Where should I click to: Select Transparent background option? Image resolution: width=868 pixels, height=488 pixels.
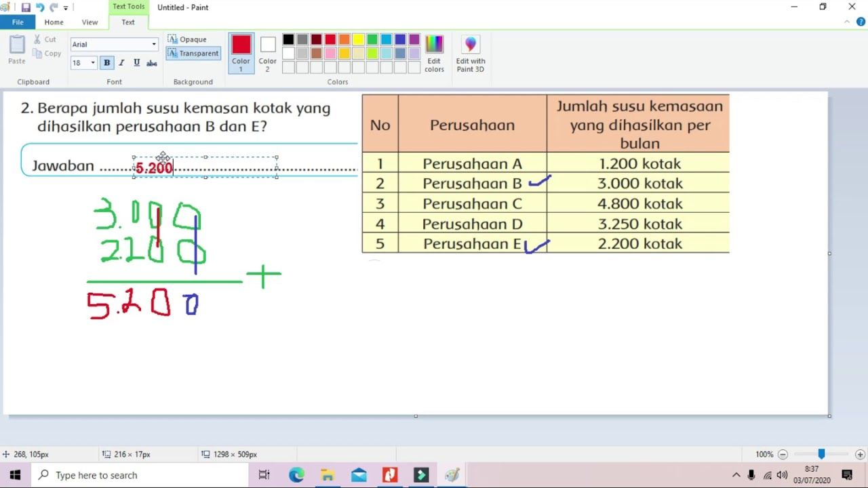(193, 53)
